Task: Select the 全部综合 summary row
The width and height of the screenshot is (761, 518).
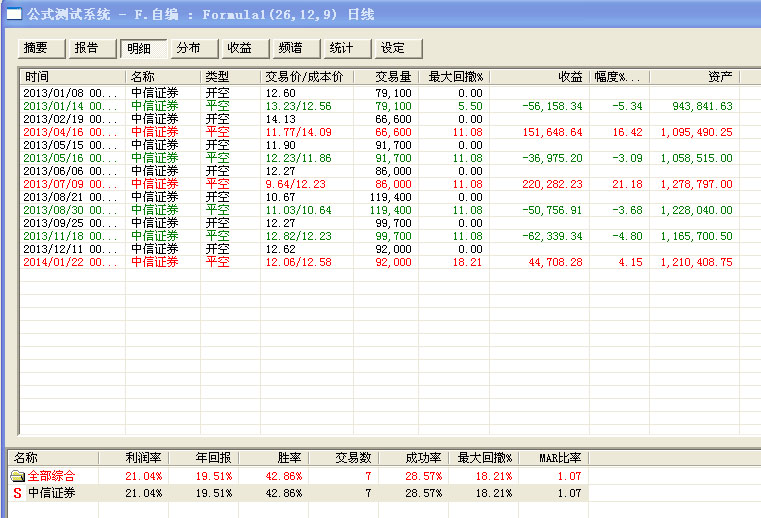Action: (298, 476)
